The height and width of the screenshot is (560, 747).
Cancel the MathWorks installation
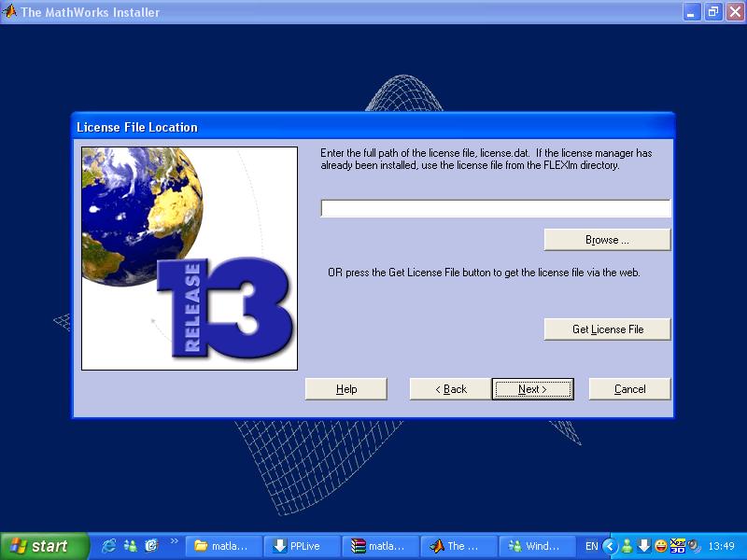pyautogui.click(x=629, y=389)
